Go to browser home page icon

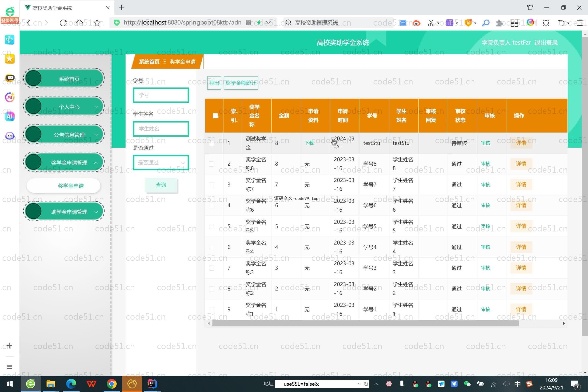80,23
